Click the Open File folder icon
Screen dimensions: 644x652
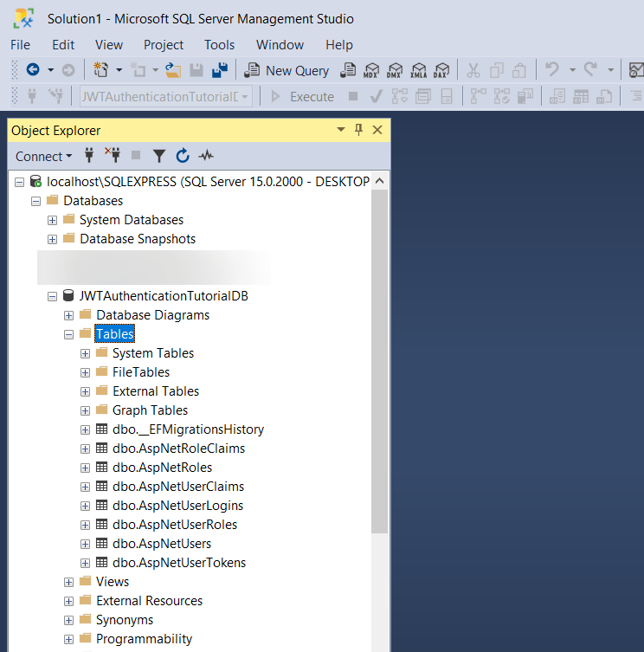[x=173, y=70]
